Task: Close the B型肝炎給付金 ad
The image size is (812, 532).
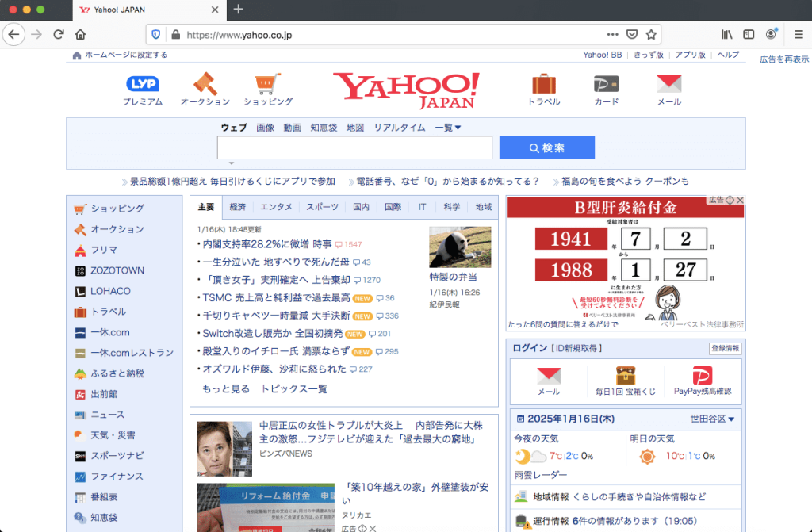Action: 740,200
